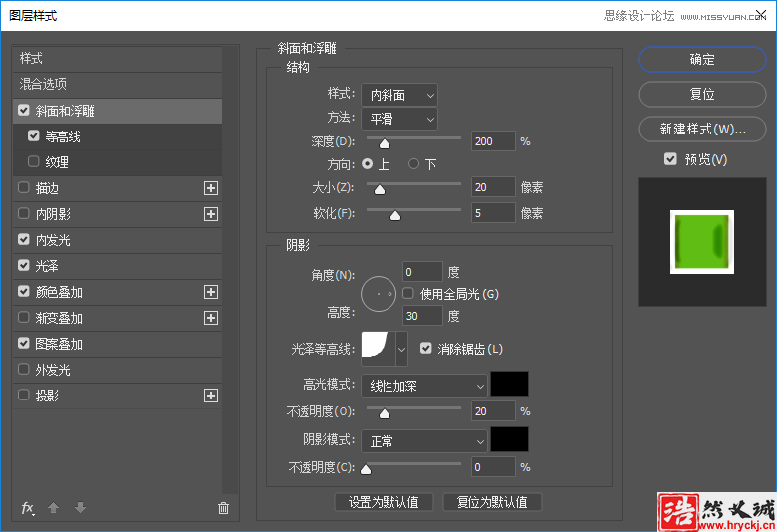Toggle the 预览 checkbox
This screenshot has width=777, height=532.
coord(670,159)
